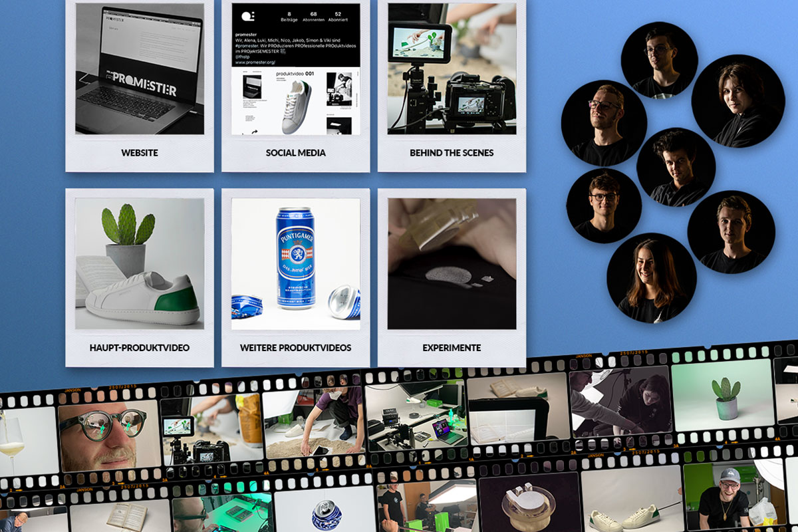This screenshot has width=798, height=532.
Task: Open the WEBSITE polaroid label
Action: tap(140, 153)
